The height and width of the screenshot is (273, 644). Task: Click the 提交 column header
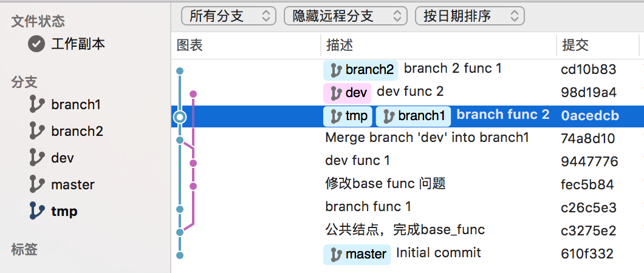[x=575, y=45]
